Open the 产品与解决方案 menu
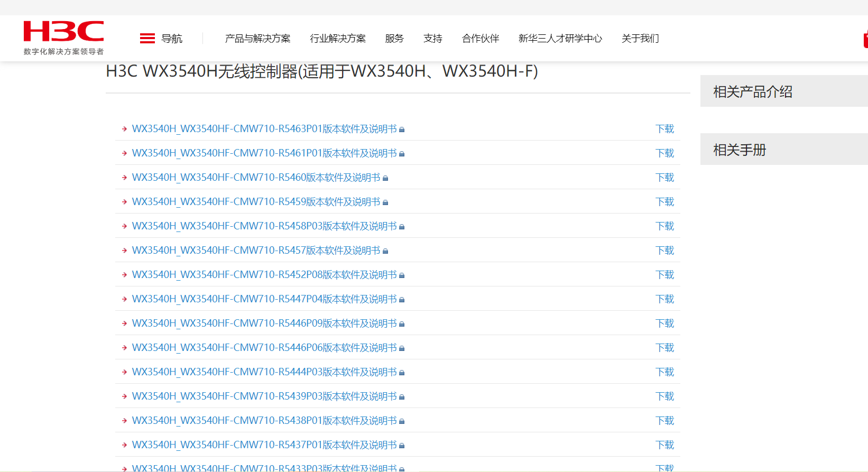868x472 pixels. pyautogui.click(x=258, y=39)
